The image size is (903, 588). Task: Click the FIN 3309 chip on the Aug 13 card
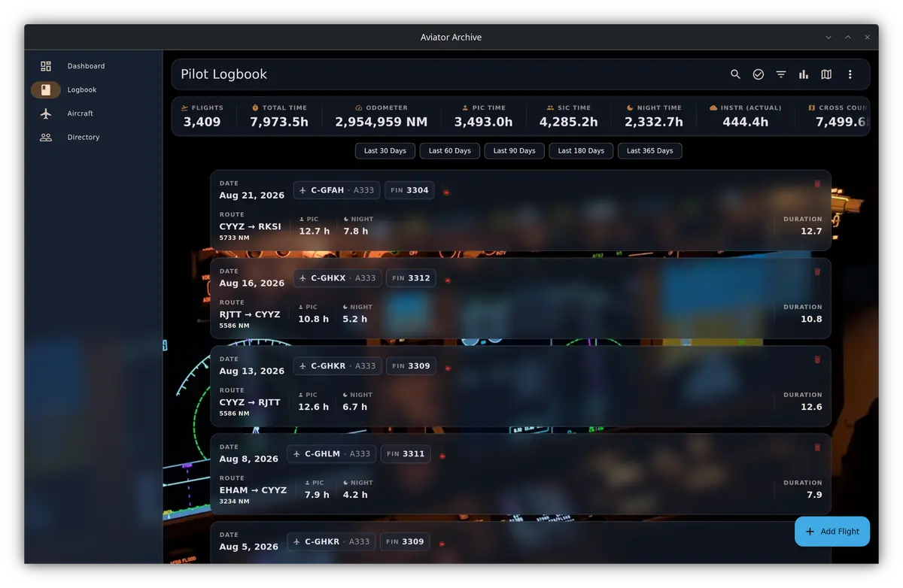pyautogui.click(x=411, y=366)
